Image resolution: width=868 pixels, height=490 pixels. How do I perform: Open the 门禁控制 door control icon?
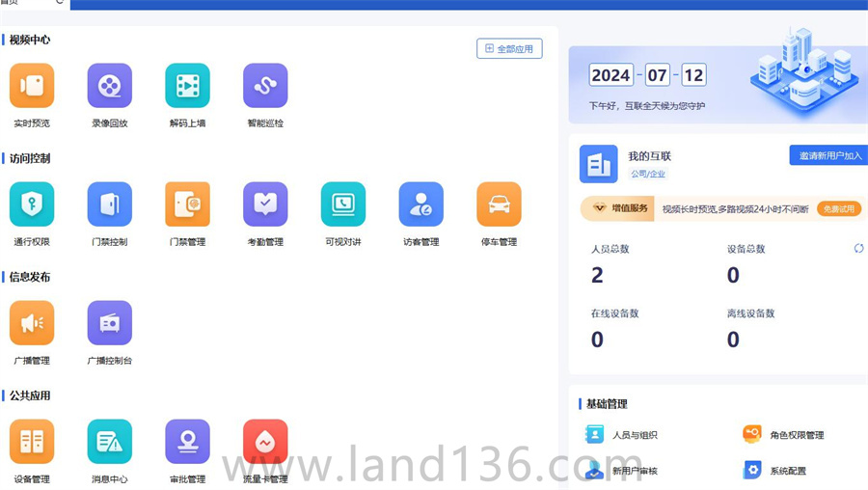coord(110,204)
